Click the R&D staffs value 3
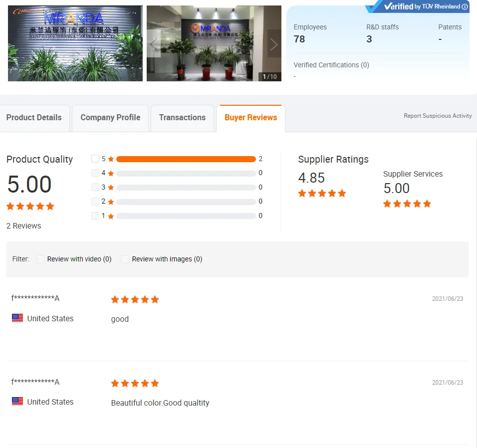The width and height of the screenshot is (477, 448). tap(369, 39)
